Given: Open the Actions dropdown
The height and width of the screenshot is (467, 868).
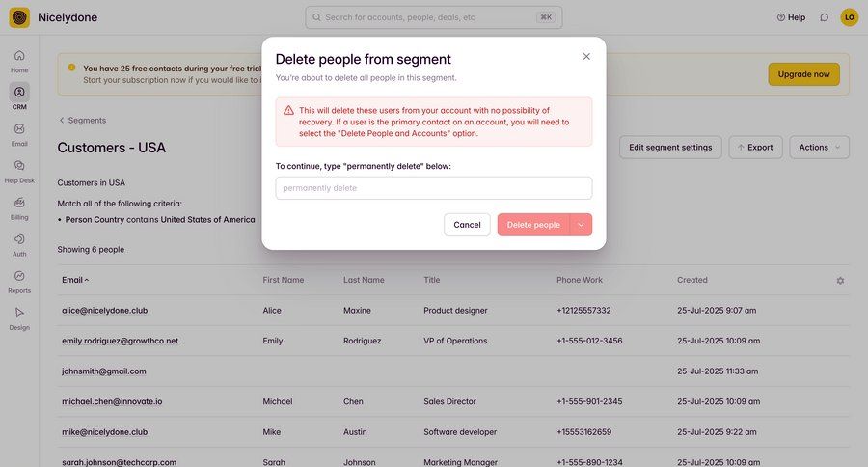Looking at the screenshot, I should [819, 148].
